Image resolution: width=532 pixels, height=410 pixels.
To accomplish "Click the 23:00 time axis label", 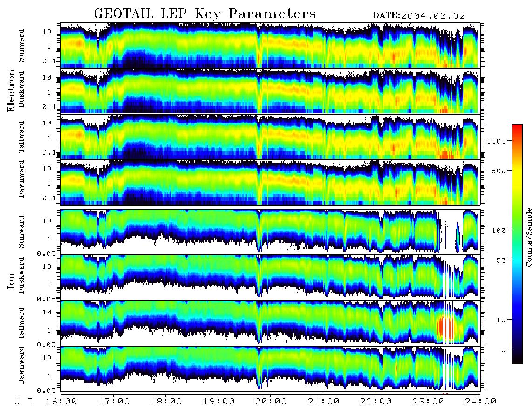I will click(x=428, y=402).
